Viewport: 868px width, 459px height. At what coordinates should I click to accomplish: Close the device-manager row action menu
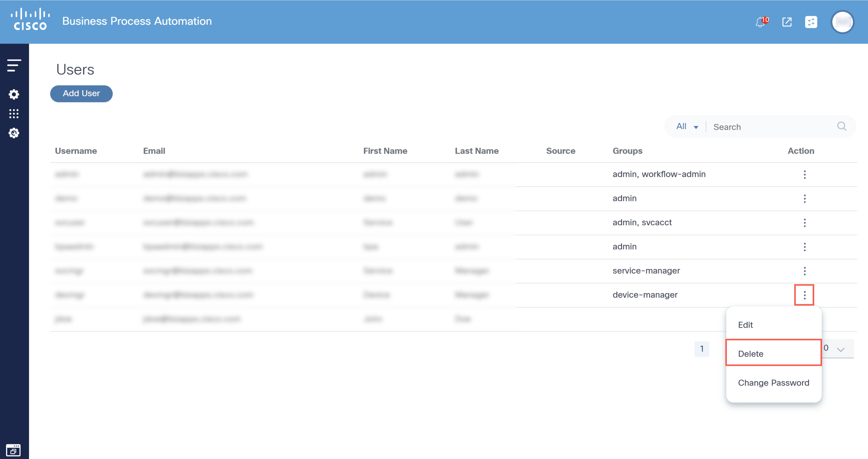point(804,295)
